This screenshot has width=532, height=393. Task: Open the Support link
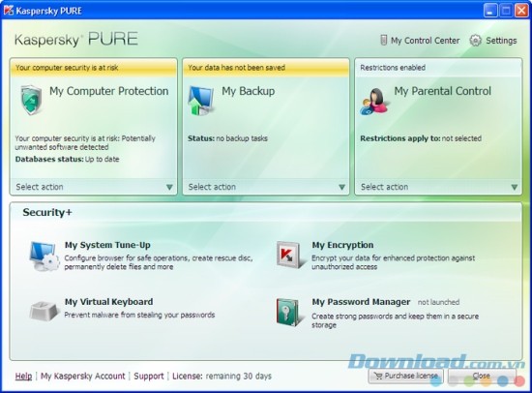(x=149, y=376)
